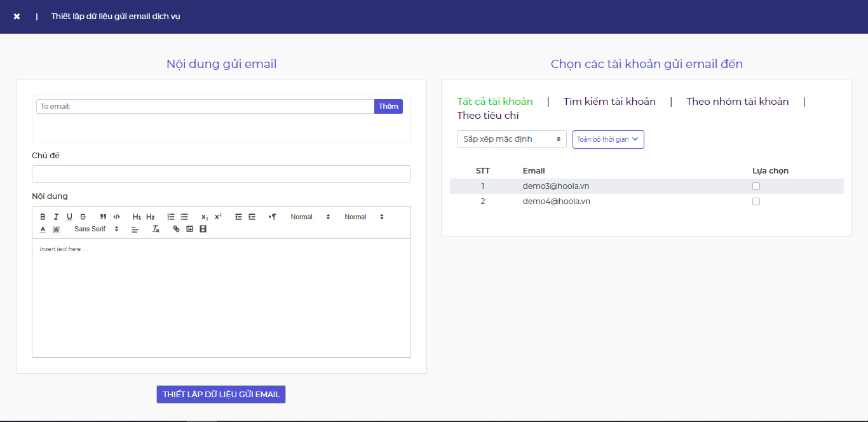Image resolution: width=868 pixels, height=422 pixels.
Task: Create an ordered numbered list
Action: (x=171, y=217)
